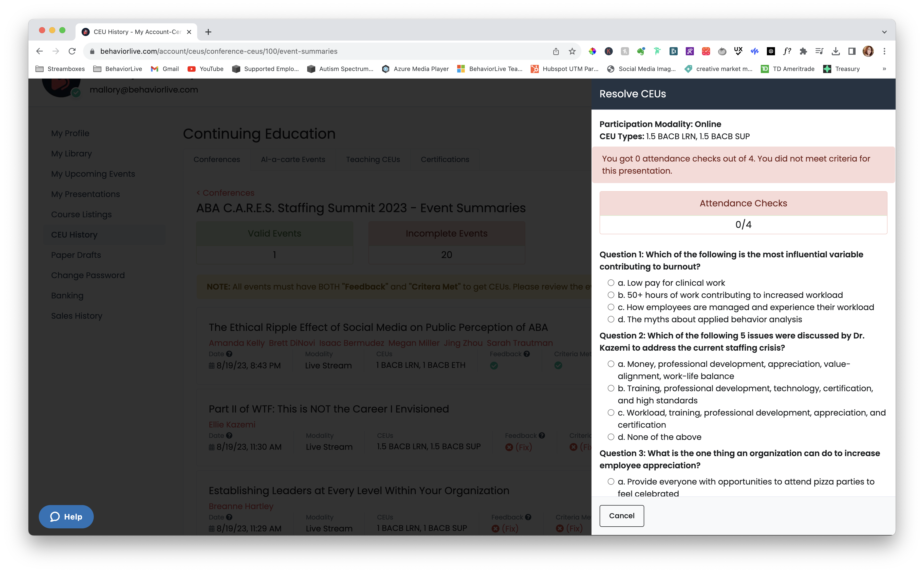Switch to the Teaching CEUs tab

click(373, 159)
